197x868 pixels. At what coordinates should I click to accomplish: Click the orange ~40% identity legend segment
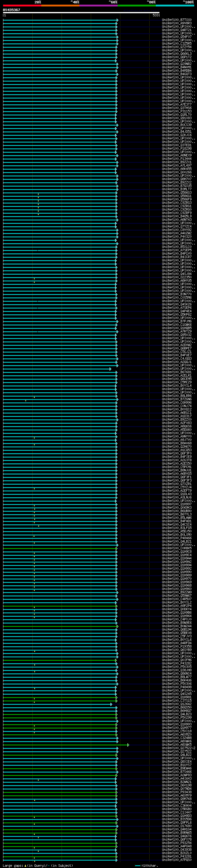pos(61,6)
